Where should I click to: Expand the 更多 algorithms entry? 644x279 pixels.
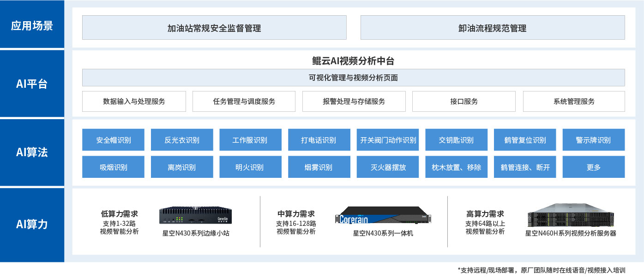click(x=594, y=167)
